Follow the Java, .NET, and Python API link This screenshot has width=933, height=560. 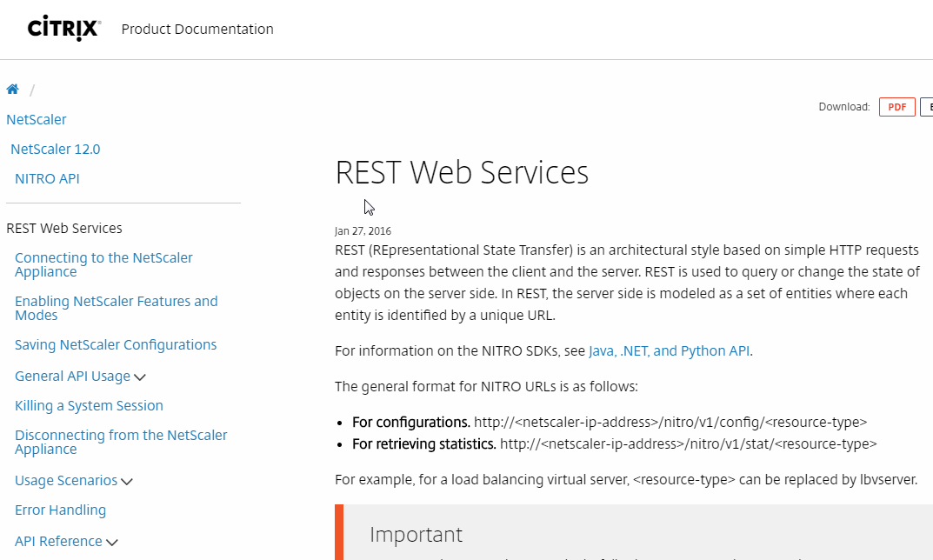[x=669, y=351]
